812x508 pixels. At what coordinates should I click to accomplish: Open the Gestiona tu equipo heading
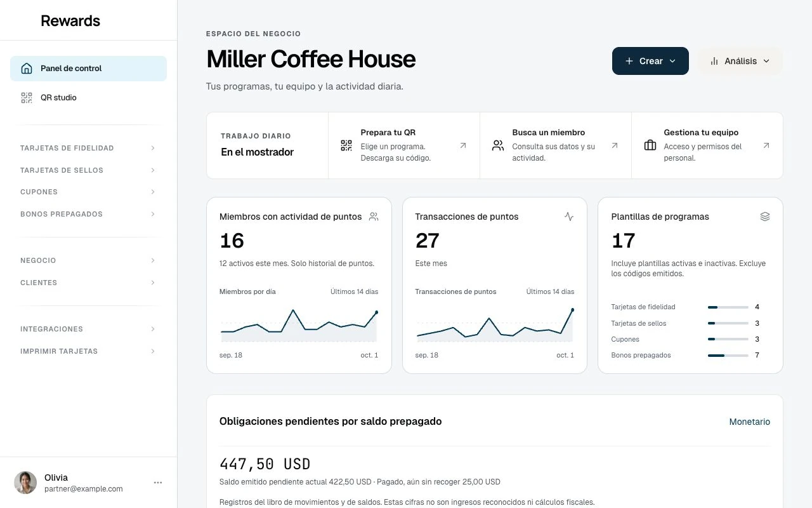(701, 133)
